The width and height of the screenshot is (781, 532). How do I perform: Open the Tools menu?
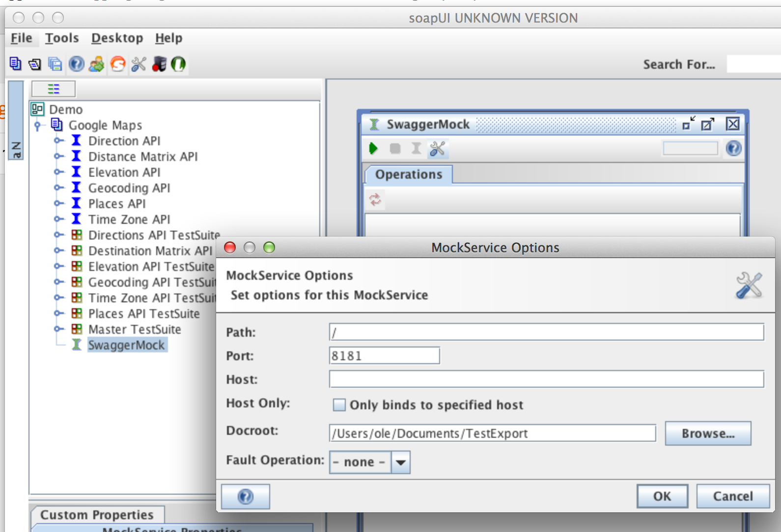[x=62, y=38]
